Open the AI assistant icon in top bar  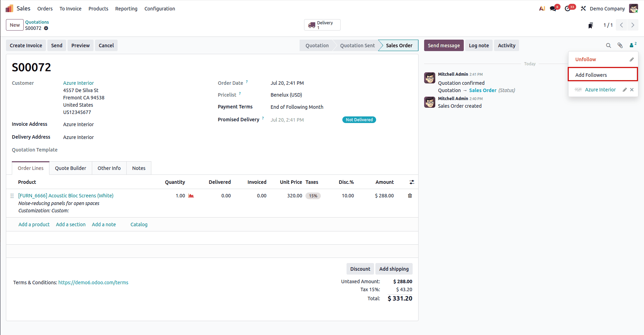[542, 8]
